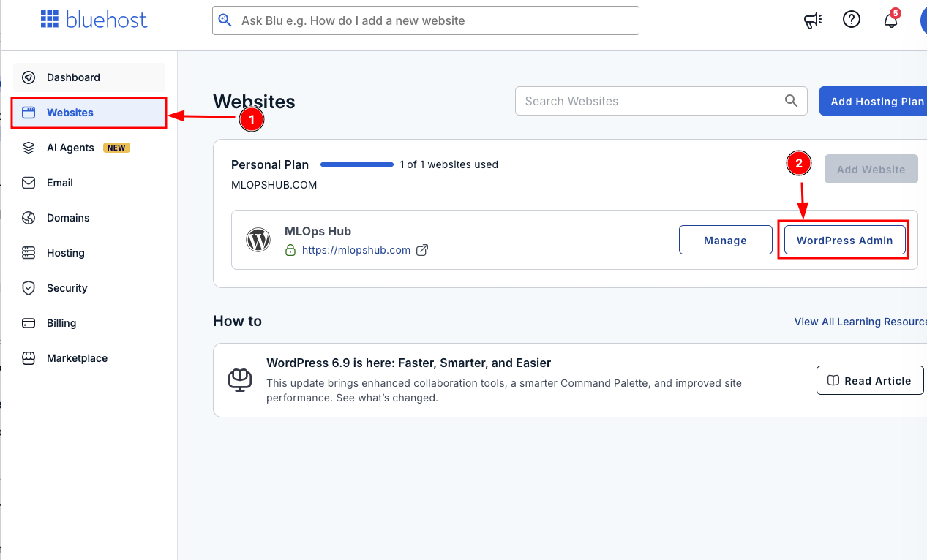Click the Manage button for MLOps Hub
The width and height of the screenshot is (927, 560).
[x=726, y=240]
